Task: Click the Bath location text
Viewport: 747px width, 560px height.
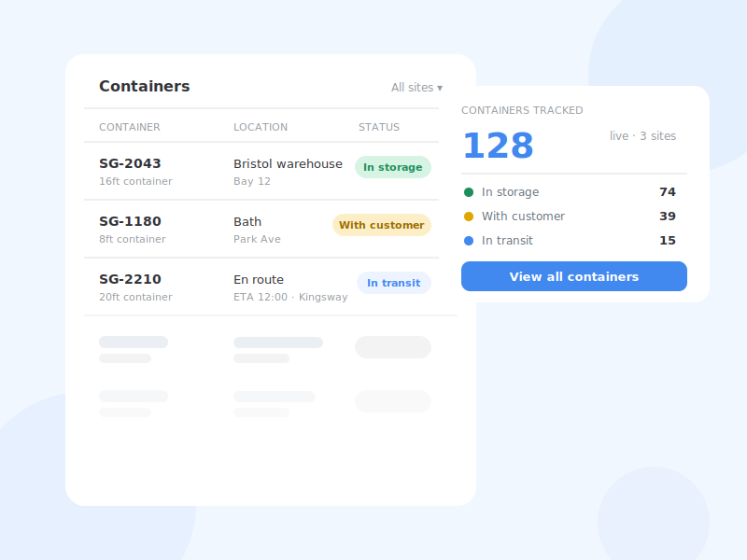Action: point(247,222)
